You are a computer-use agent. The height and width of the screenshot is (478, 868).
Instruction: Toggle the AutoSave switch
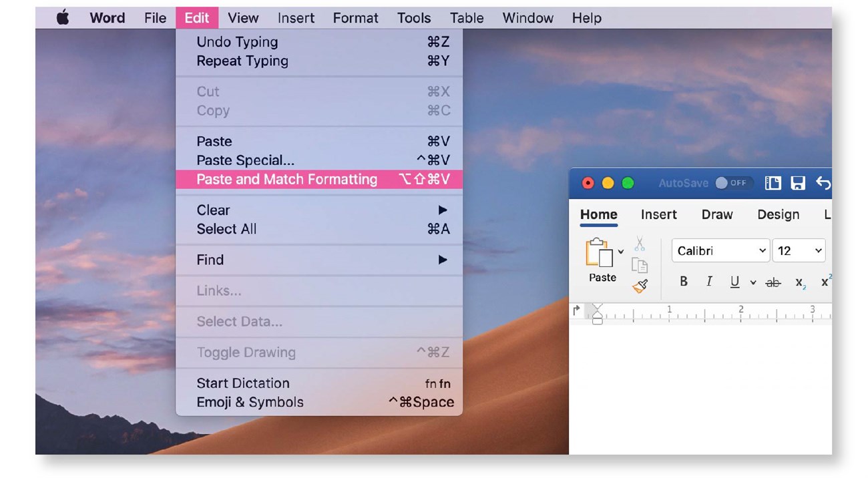tap(732, 183)
